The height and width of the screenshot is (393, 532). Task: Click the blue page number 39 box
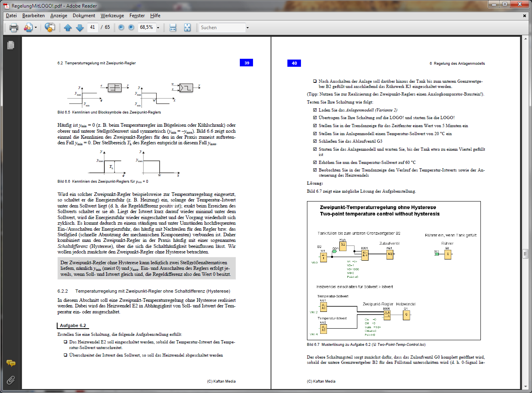pos(247,63)
